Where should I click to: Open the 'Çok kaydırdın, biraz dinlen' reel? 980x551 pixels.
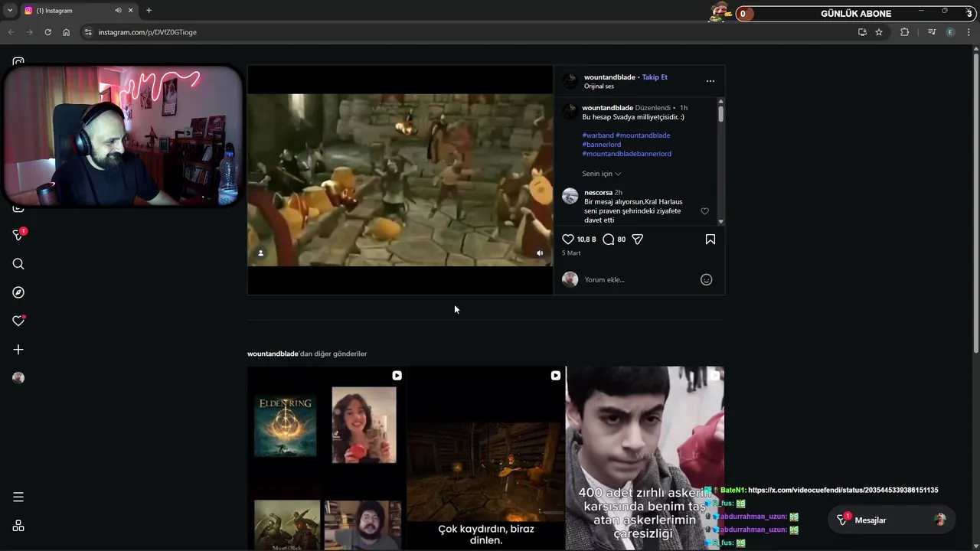[x=486, y=458]
